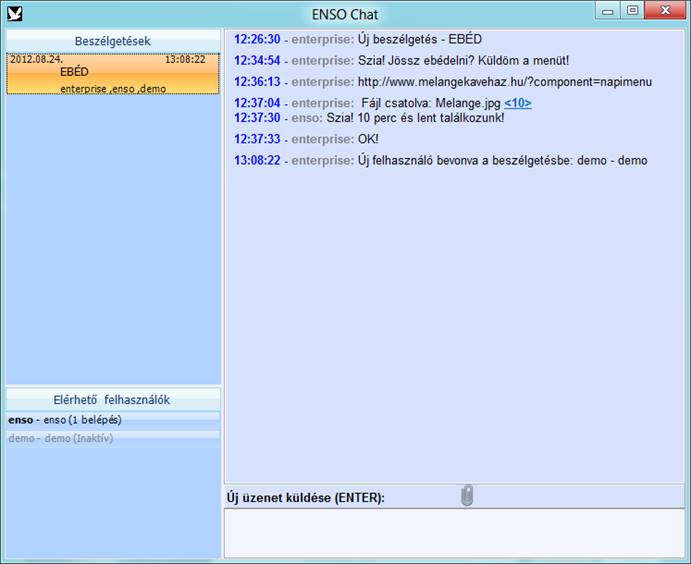
Task: Open the attached Melange.jpg <10> link
Action: click(518, 103)
